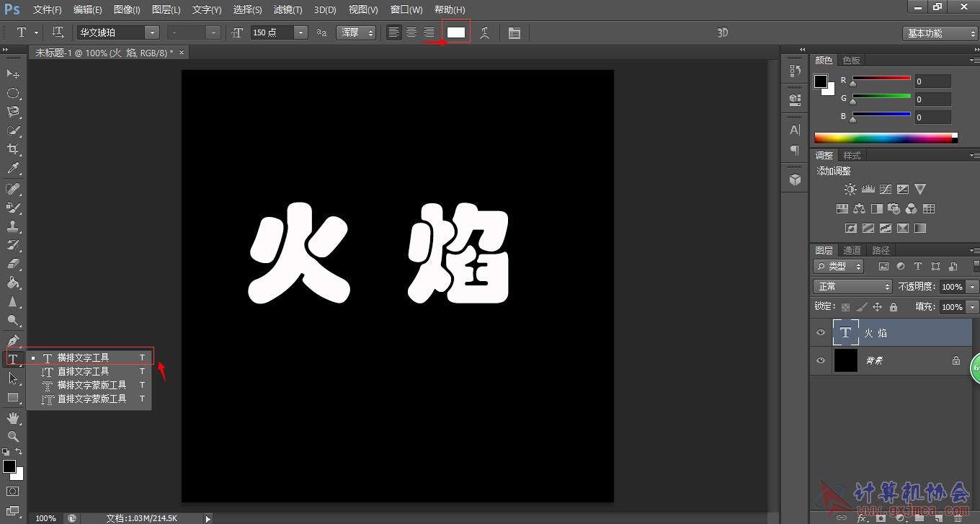Open the workspace dropdown 基本功能
The image size is (980, 524).
point(940,33)
